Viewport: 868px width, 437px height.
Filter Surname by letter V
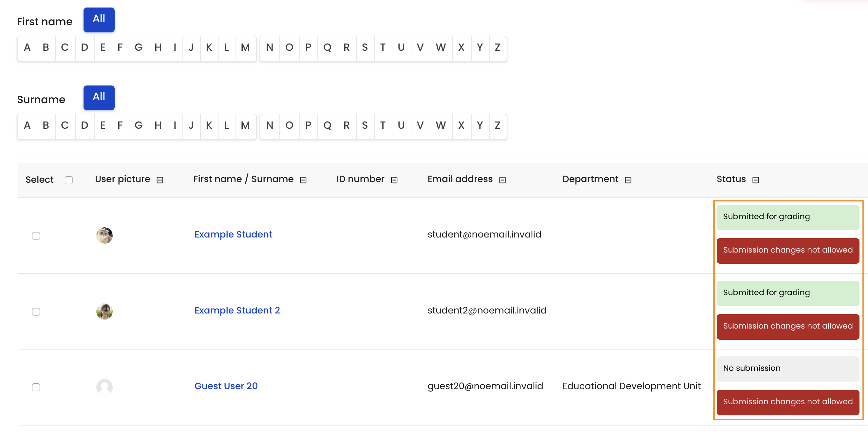coord(420,126)
